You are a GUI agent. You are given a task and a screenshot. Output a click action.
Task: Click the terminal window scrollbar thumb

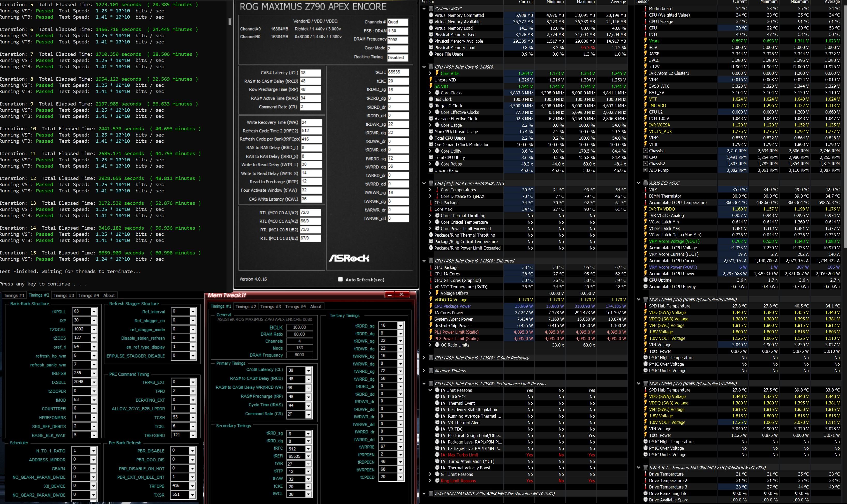230,21
